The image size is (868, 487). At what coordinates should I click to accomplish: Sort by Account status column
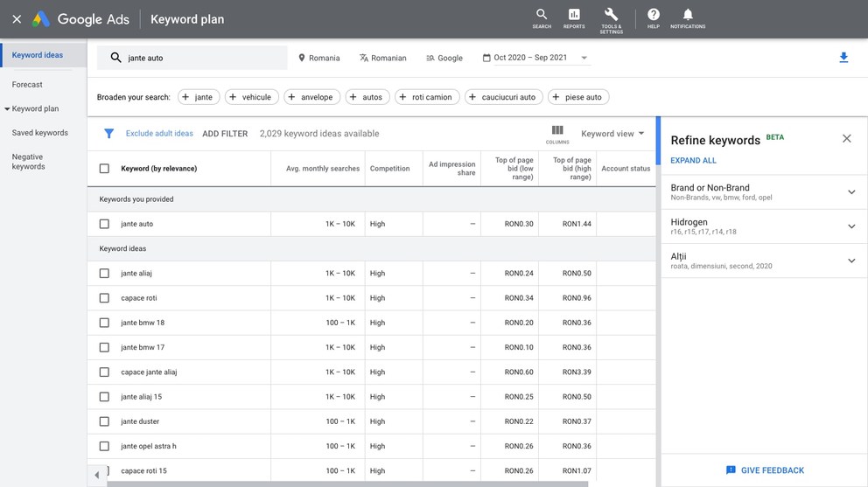626,168
